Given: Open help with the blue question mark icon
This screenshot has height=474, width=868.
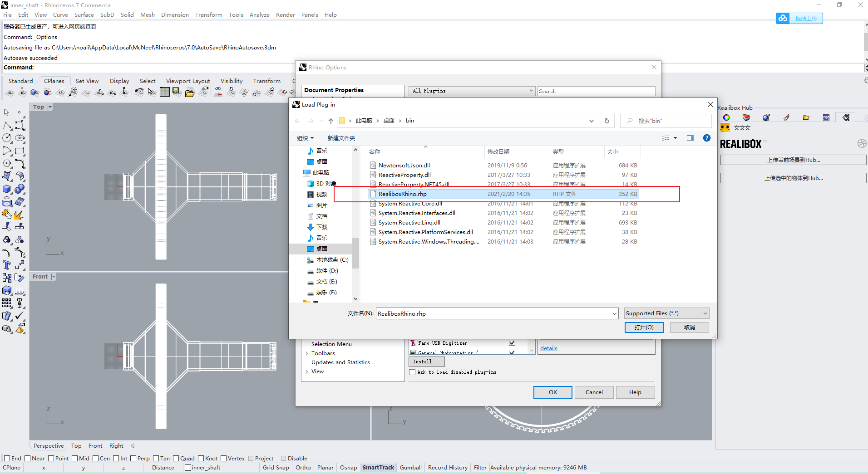Looking at the screenshot, I should [x=706, y=138].
